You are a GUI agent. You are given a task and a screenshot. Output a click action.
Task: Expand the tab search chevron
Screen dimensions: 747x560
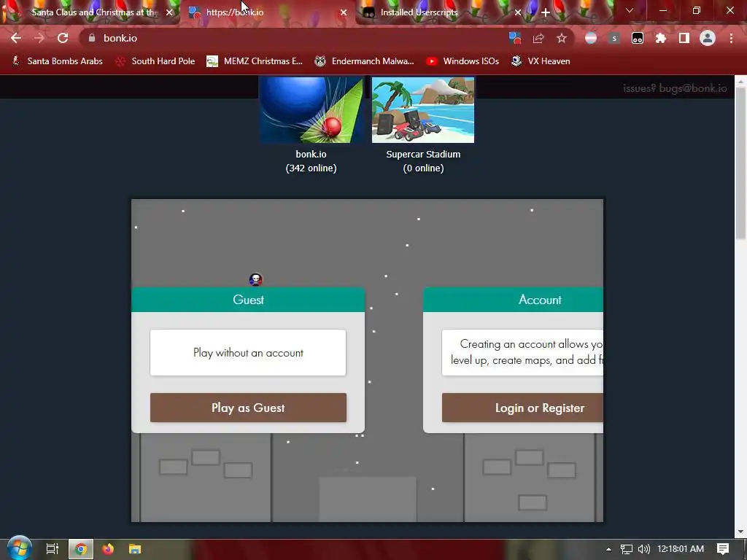[x=630, y=10]
